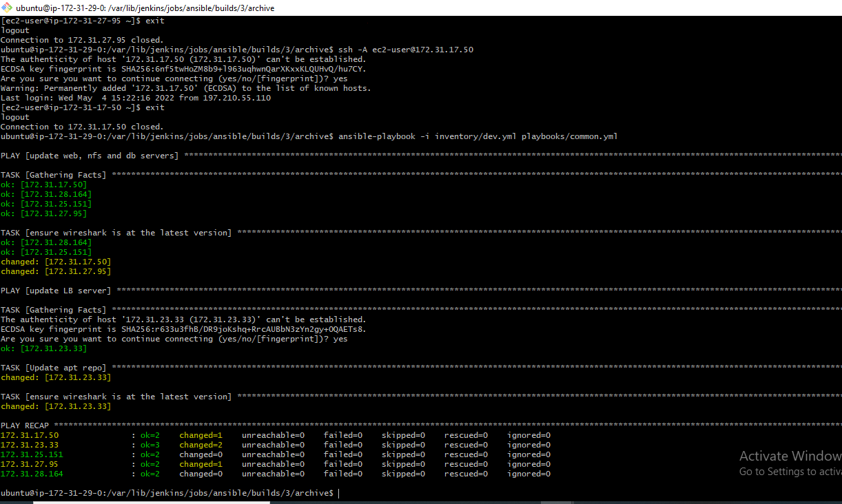The width and height of the screenshot is (842, 504).
Task: Click the terminal icon in the title bar
Action: pos(7,8)
